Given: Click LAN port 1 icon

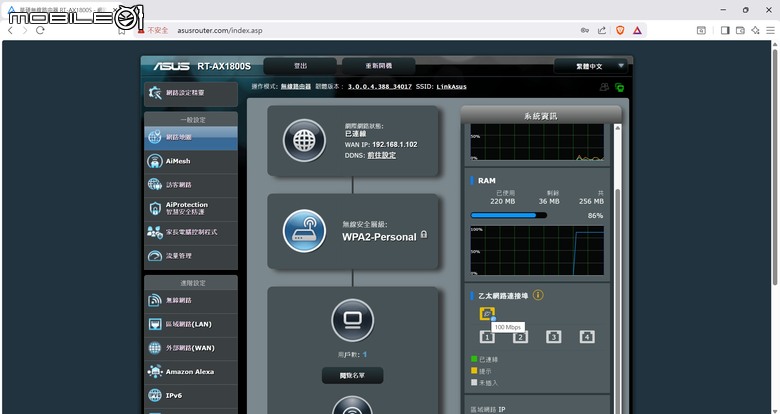Looking at the screenshot, I should pyautogui.click(x=487, y=337).
